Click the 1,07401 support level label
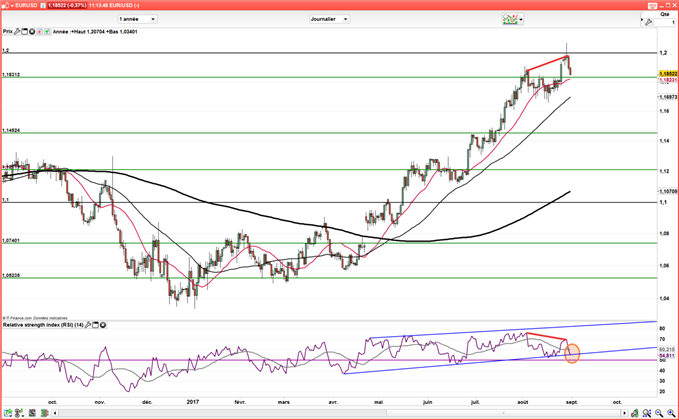The image size is (679, 420). [x=11, y=240]
